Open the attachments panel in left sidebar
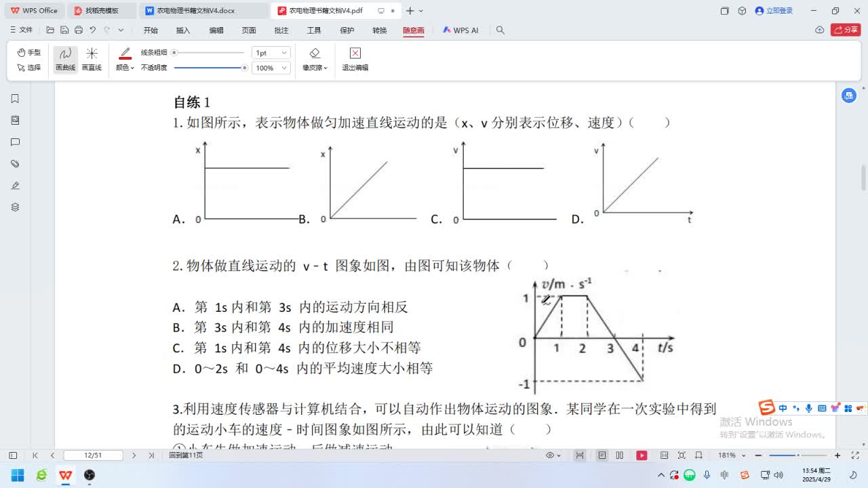This screenshot has width=868, height=488. pos(15,164)
